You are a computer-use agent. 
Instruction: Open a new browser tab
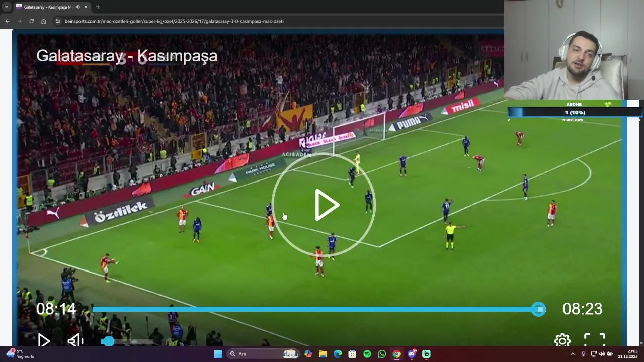pos(98,7)
